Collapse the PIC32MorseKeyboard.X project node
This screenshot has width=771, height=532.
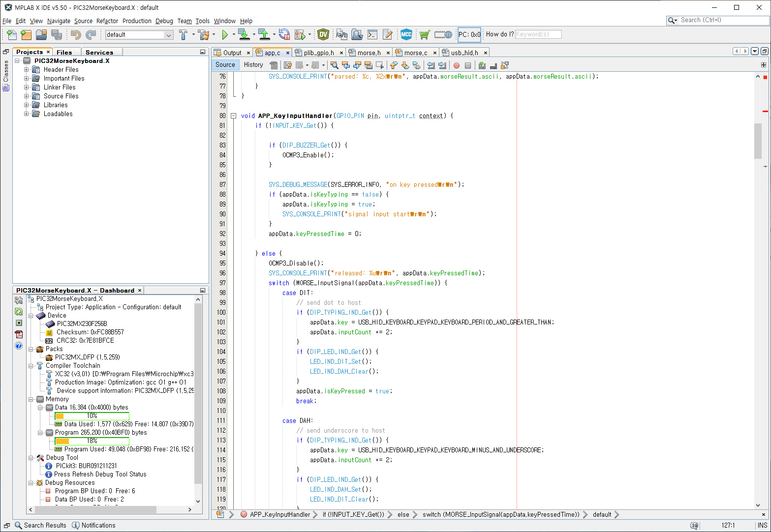[17, 61]
